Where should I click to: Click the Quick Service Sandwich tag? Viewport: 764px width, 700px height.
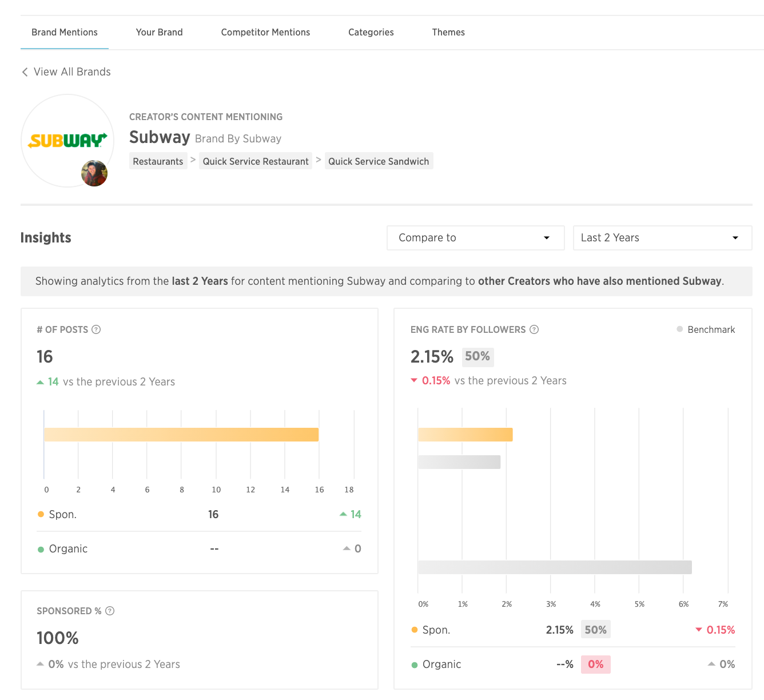pyautogui.click(x=379, y=161)
